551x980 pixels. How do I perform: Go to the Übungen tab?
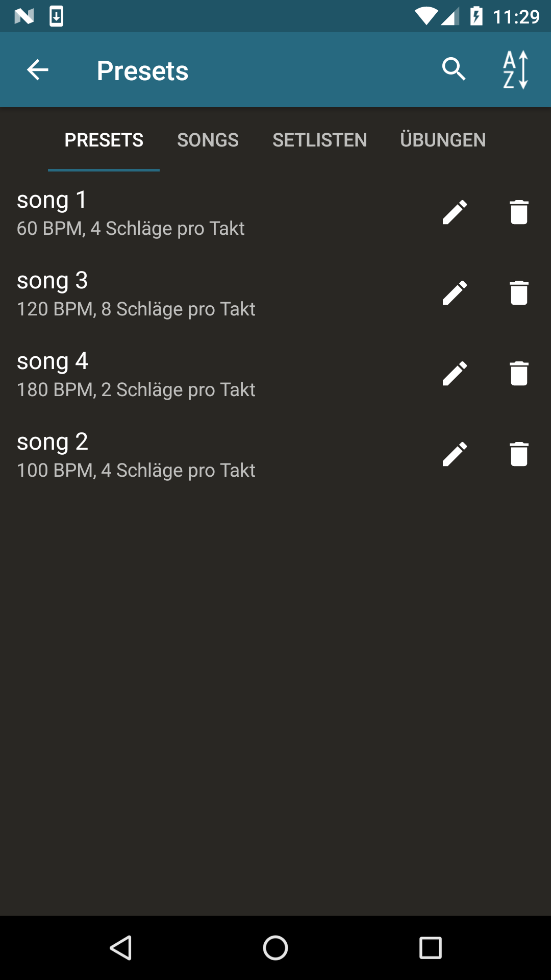click(x=443, y=140)
